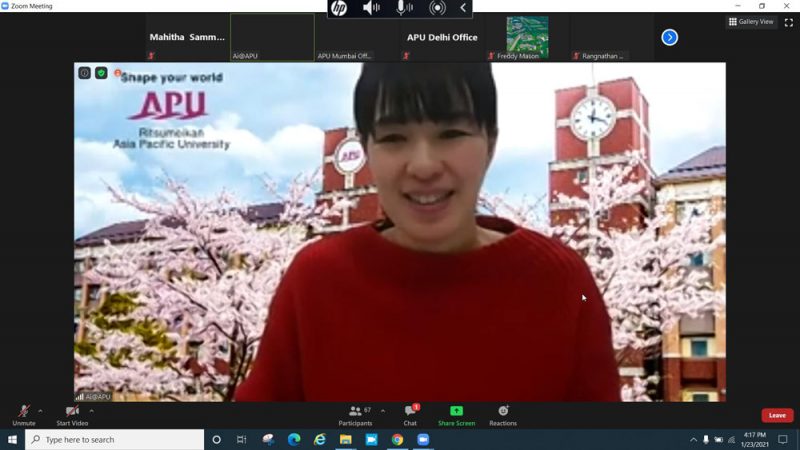
Task: Select the APU Mumbai Off... participant tile
Action: pyautogui.click(x=357, y=37)
